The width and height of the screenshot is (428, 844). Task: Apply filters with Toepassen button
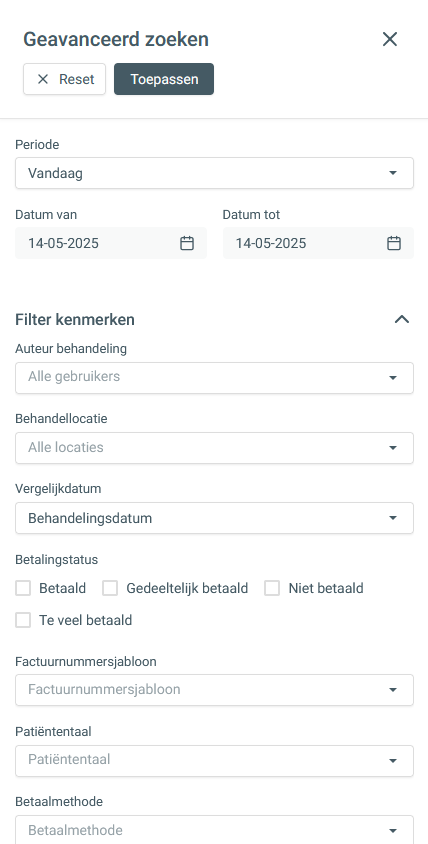164,79
